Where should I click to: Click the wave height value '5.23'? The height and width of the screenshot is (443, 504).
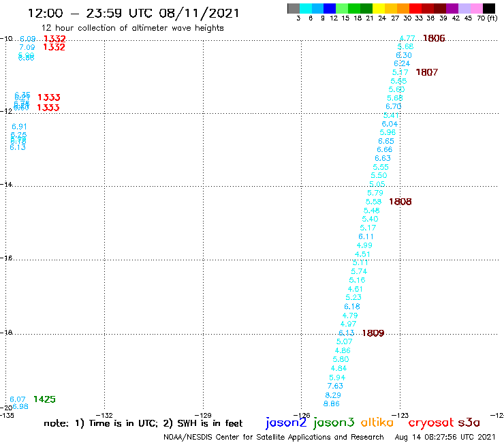point(353,297)
